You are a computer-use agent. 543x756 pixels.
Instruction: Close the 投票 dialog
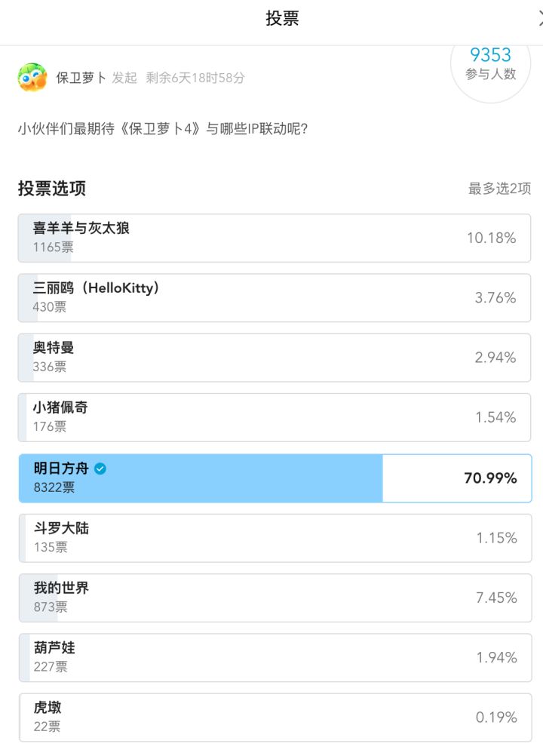point(540,19)
